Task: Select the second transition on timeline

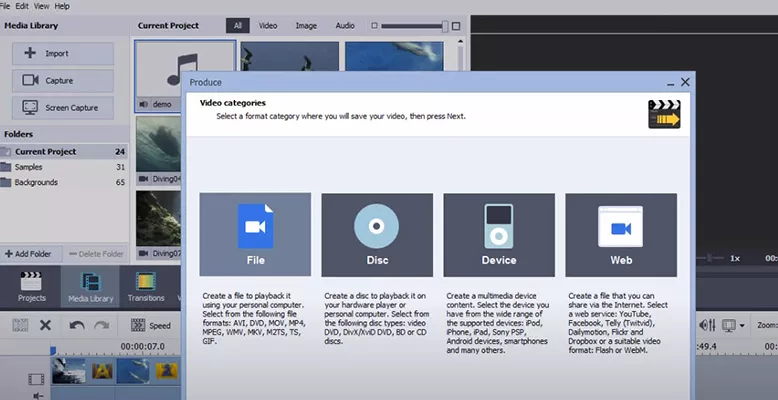Action: pyautogui.click(x=167, y=371)
